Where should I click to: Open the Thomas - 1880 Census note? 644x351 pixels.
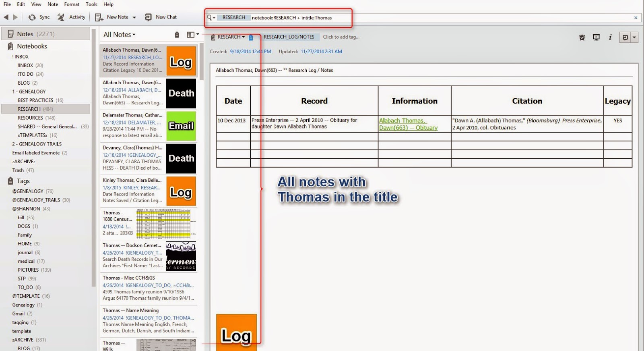pos(149,224)
